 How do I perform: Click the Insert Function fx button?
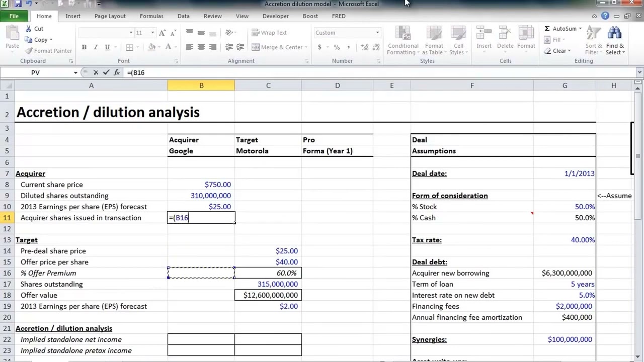117,72
